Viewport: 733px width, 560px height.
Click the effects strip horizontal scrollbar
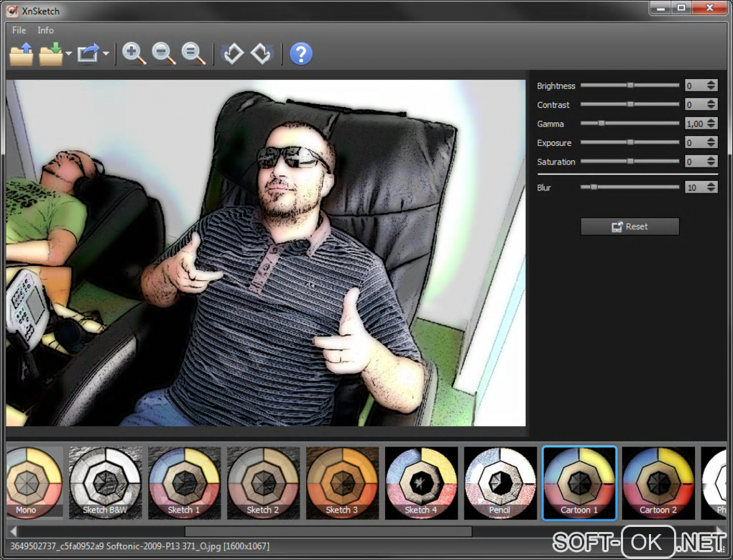(x=328, y=532)
